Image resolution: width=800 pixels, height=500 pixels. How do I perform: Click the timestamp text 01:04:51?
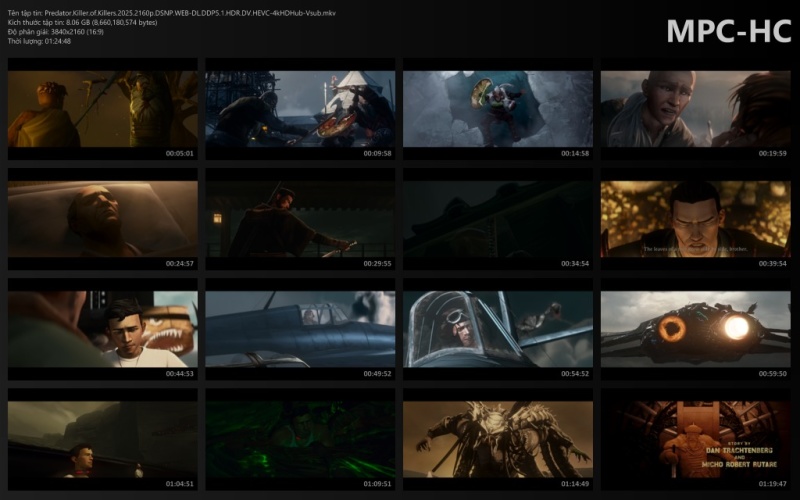click(180, 484)
